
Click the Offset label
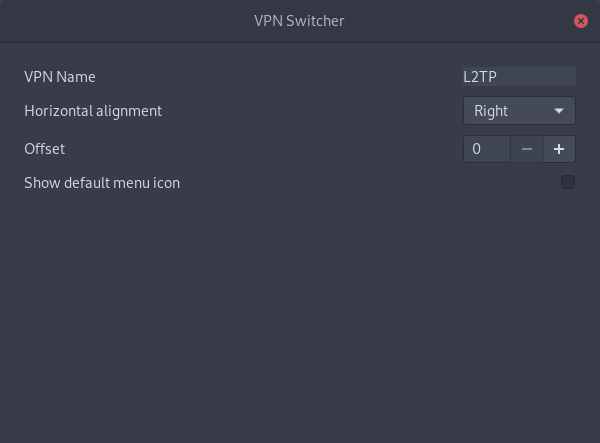pos(44,149)
